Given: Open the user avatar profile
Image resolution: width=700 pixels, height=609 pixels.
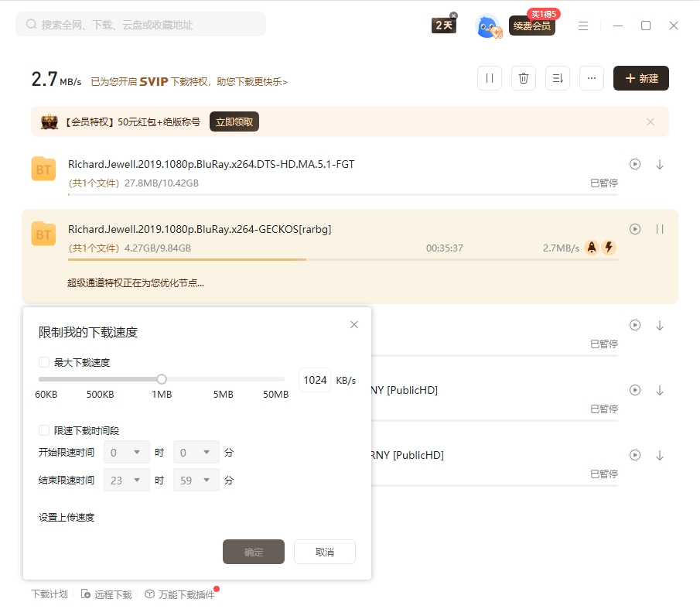Looking at the screenshot, I should coord(488,26).
